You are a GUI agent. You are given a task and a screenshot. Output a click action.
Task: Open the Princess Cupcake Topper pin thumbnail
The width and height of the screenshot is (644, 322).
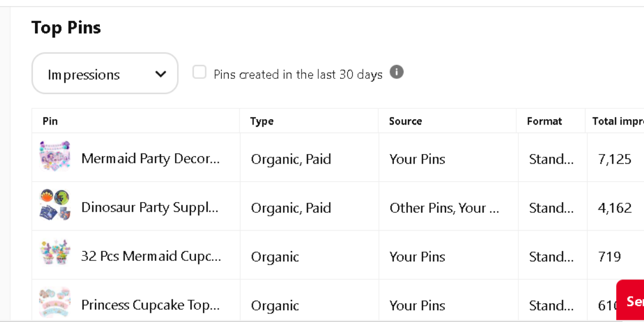(x=55, y=302)
